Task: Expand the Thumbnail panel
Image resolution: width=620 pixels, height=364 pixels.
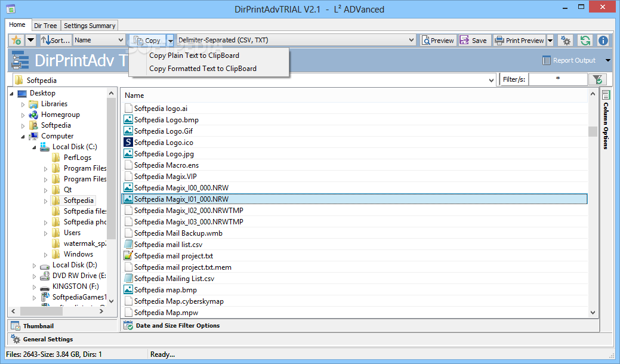Action: point(62,326)
